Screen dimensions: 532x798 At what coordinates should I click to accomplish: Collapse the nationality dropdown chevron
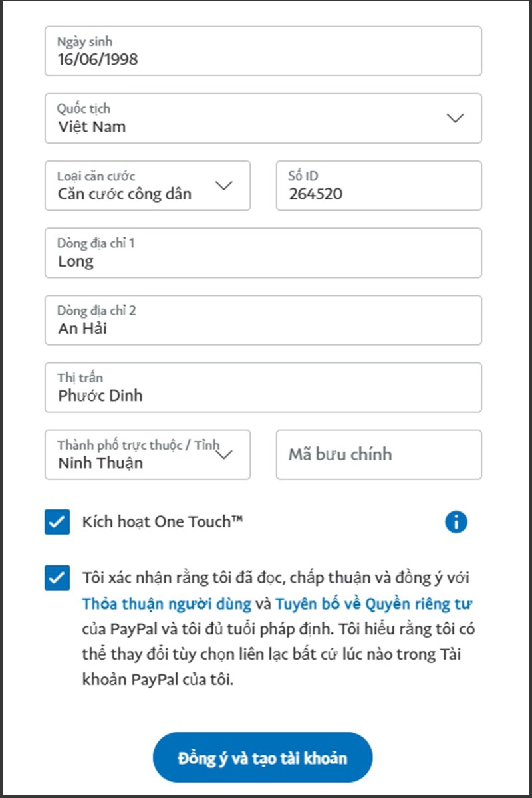pos(455,118)
